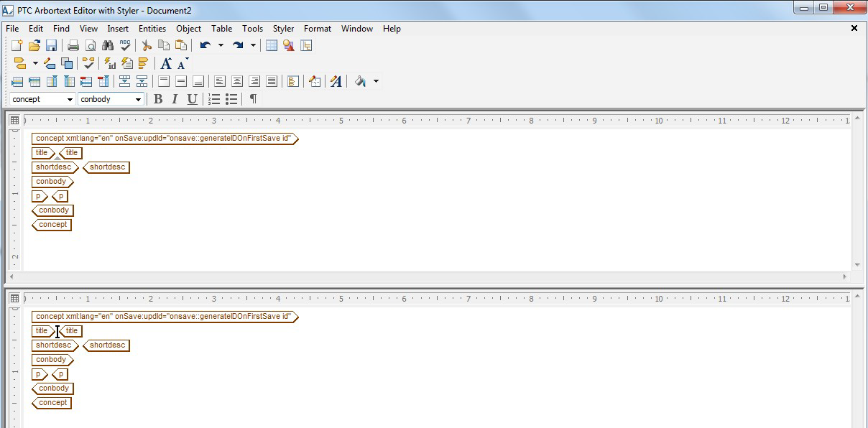Align cell content to bottom
This screenshot has height=428, width=868.
click(198, 81)
